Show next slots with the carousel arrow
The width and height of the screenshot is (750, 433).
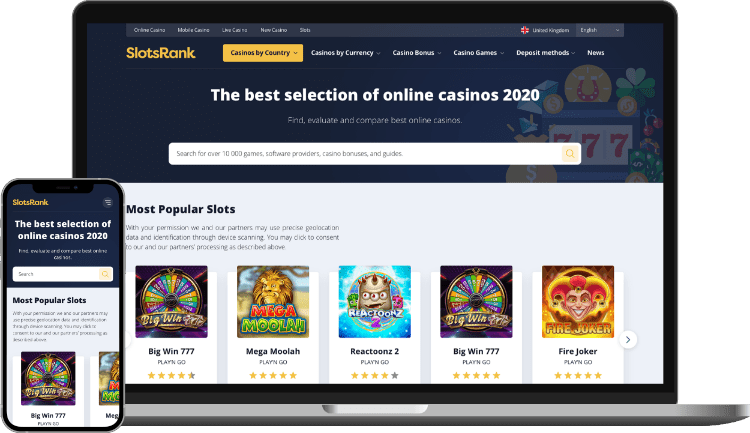point(628,340)
